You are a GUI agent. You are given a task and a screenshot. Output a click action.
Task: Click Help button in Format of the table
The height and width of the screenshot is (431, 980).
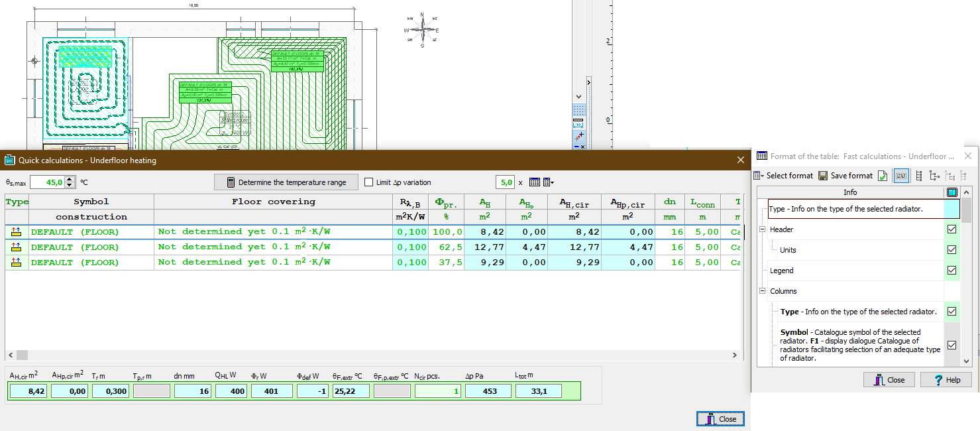946,380
